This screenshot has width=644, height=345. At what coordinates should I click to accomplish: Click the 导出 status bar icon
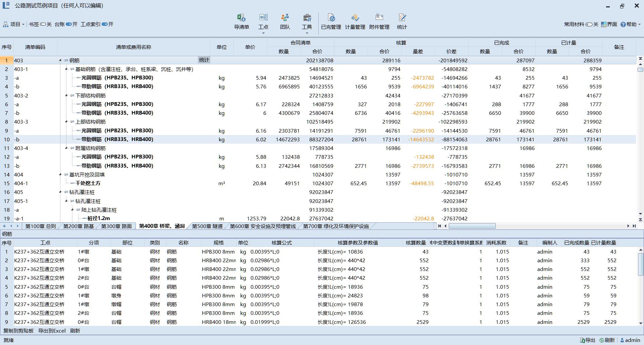[583, 340]
